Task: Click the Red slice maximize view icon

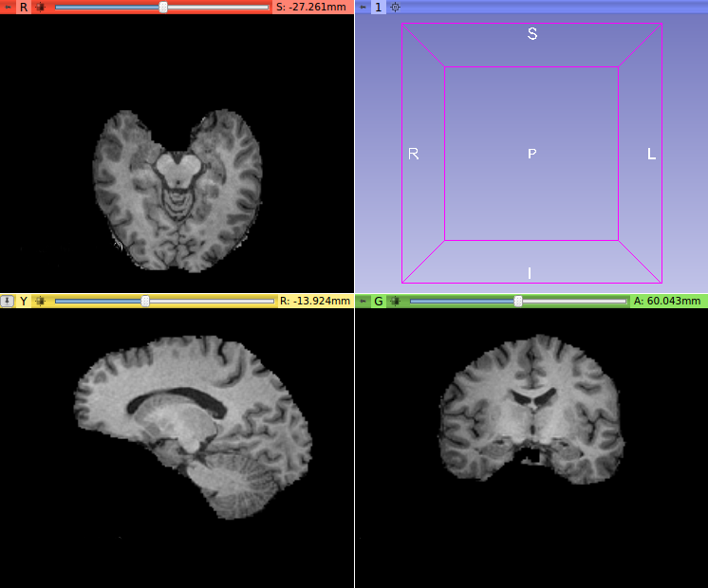Action: (x=40, y=7)
